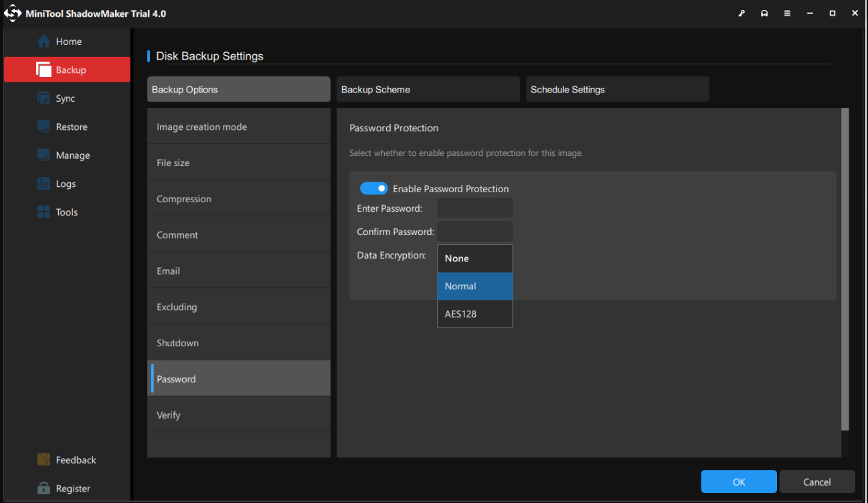Select the Tools grid icon
This screenshot has height=503, width=868.
click(44, 212)
